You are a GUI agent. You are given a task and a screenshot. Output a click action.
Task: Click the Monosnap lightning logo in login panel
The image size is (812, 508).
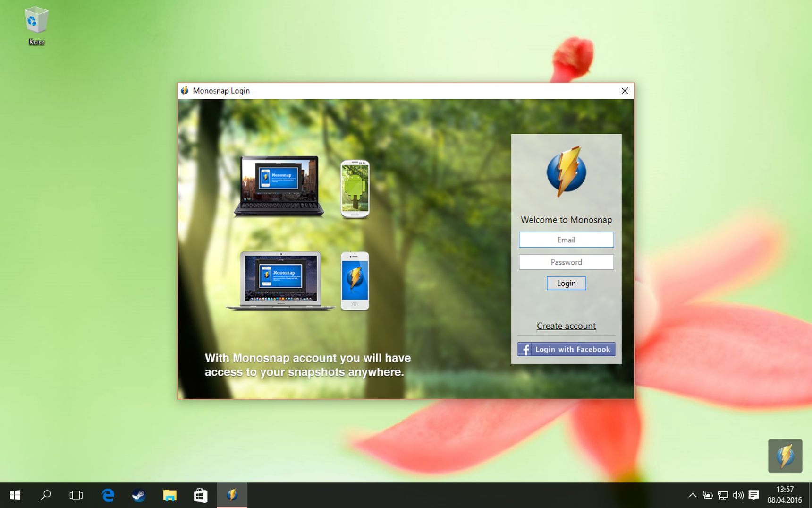pos(567,171)
